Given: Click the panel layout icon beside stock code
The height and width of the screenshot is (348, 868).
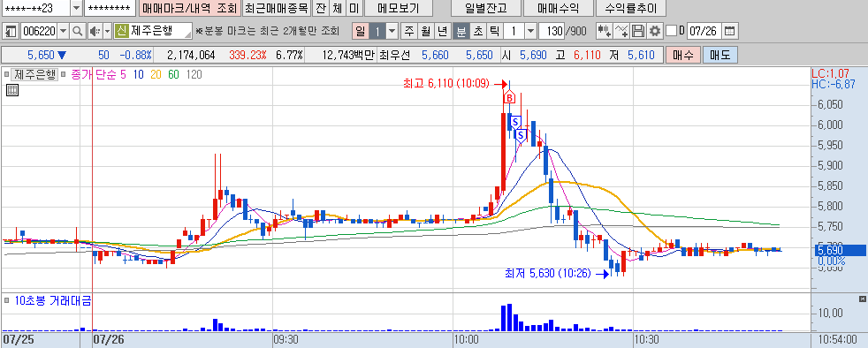Looking at the screenshot, I should (x=11, y=31).
